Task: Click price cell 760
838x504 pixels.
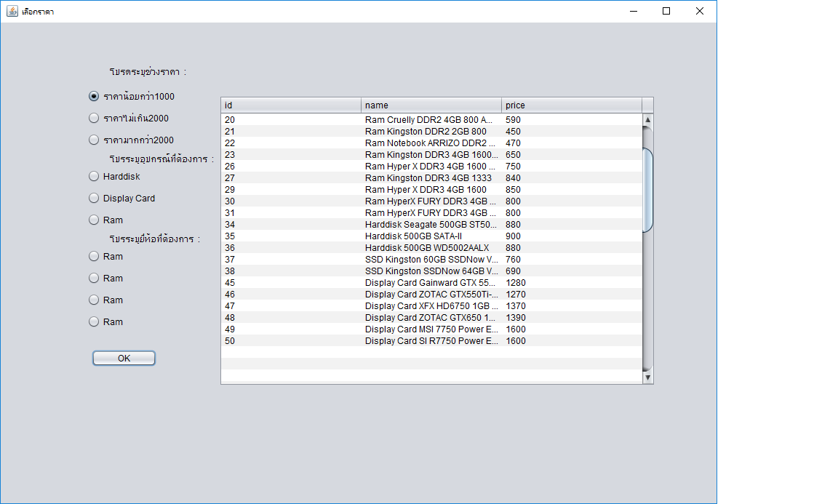Action: point(571,260)
